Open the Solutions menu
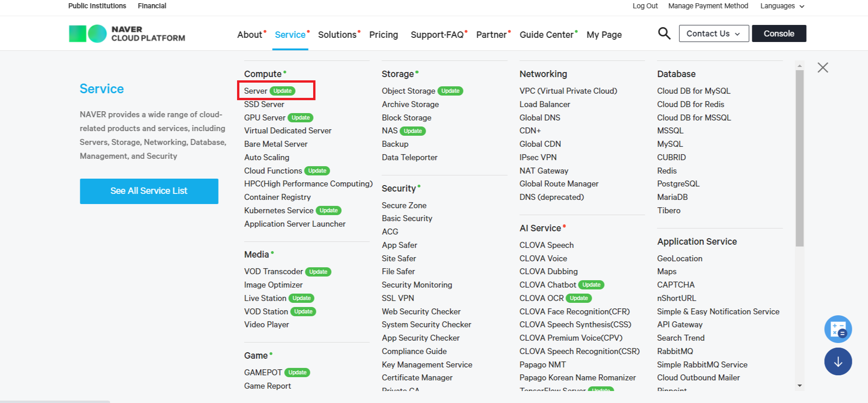 [x=337, y=35]
